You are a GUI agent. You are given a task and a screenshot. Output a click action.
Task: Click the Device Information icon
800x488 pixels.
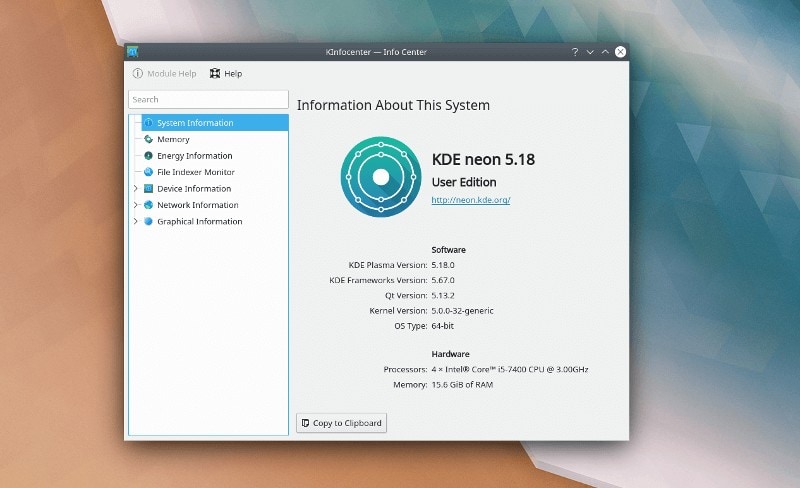click(x=148, y=188)
